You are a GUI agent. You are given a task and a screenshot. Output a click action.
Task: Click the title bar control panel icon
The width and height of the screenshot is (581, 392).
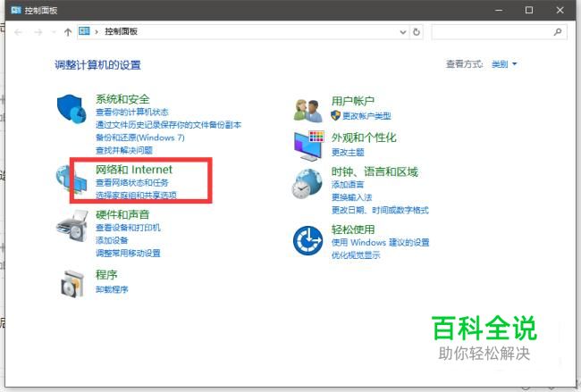16,10
